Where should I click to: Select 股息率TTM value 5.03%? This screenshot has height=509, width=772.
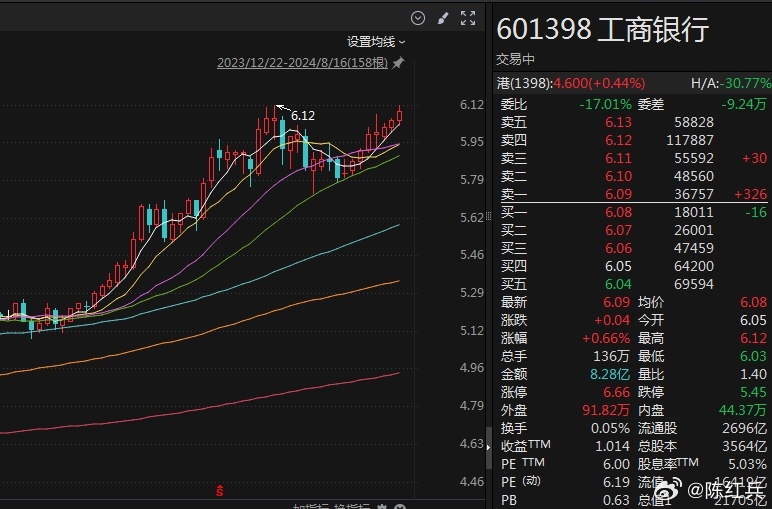pos(748,464)
